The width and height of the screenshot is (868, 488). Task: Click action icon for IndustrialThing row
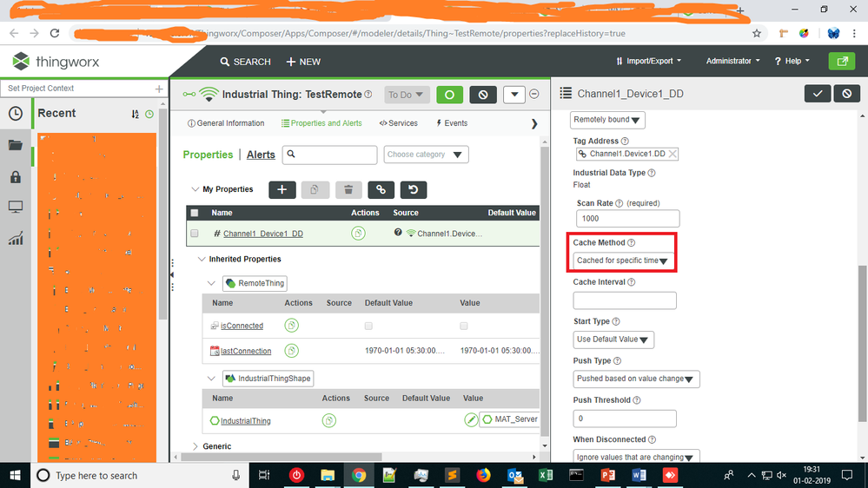[x=328, y=420]
